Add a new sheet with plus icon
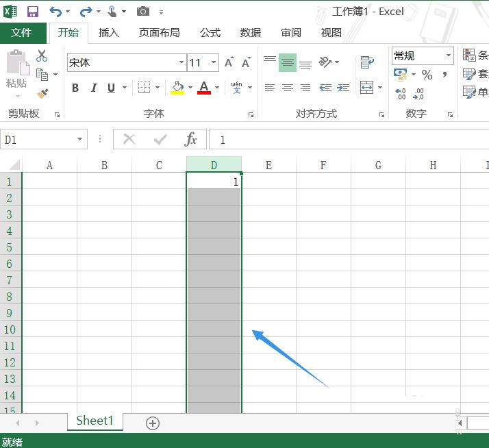 coord(153,423)
